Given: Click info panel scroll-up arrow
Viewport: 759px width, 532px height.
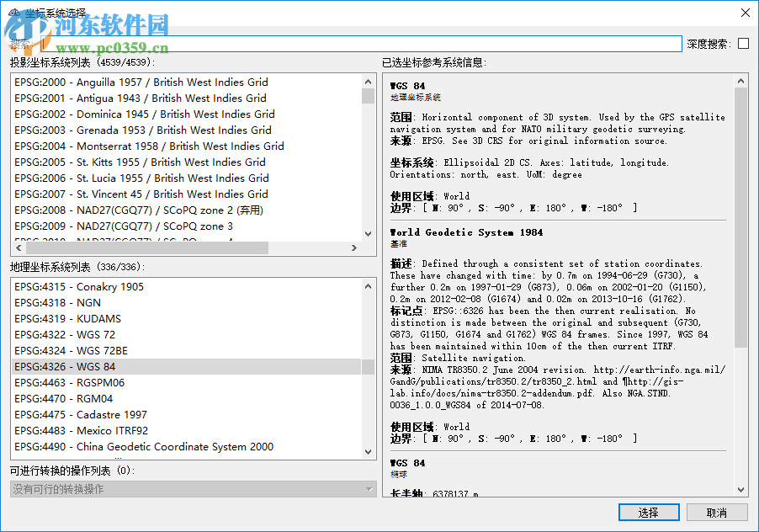Looking at the screenshot, I should (x=740, y=82).
